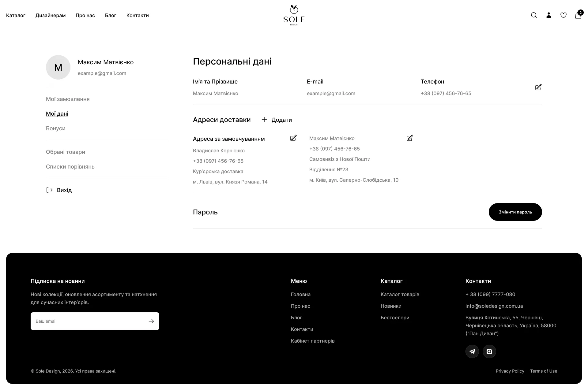Click Адреса за замовчуванням label
The width and height of the screenshot is (588, 390).
point(229,139)
